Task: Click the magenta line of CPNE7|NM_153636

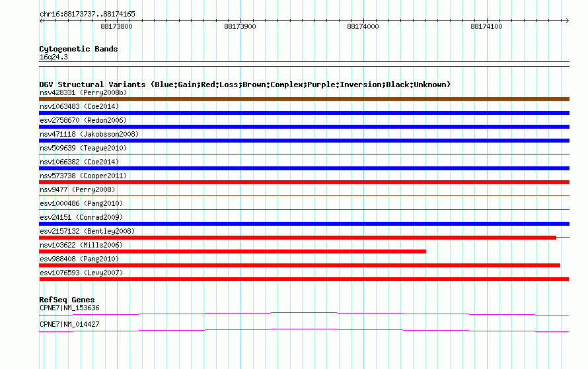Action: coord(304,314)
